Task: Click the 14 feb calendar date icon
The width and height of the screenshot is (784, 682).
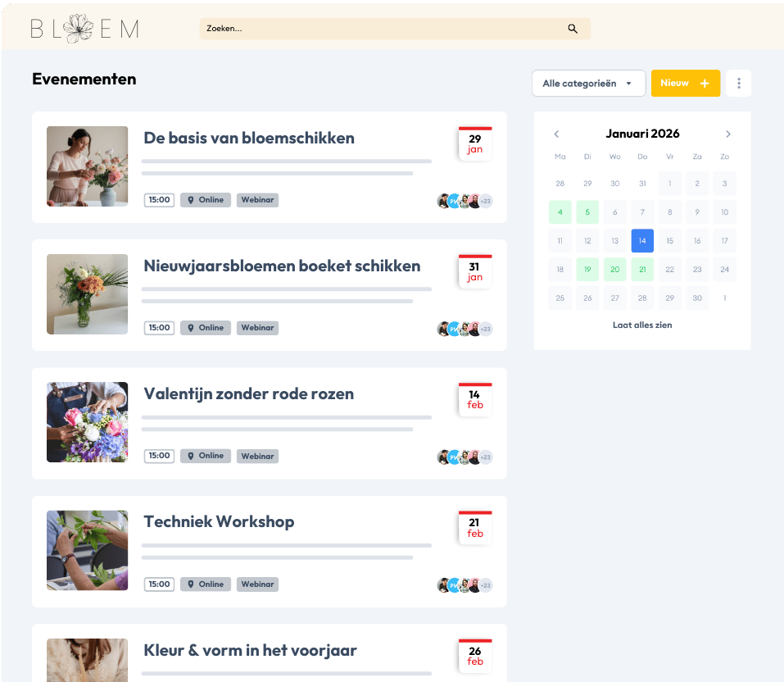Action: [x=474, y=400]
